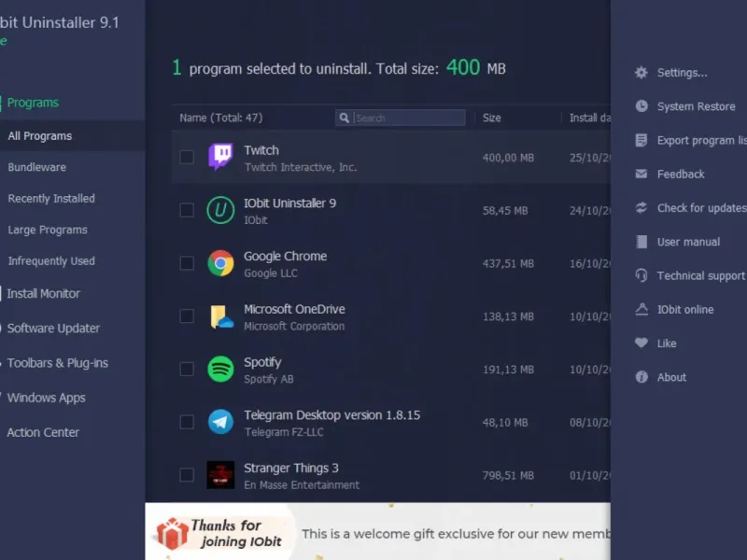Image resolution: width=747 pixels, height=560 pixels.
Task: Sort by the Name (Total: 47) column header
Action: (x=220, y=118)
